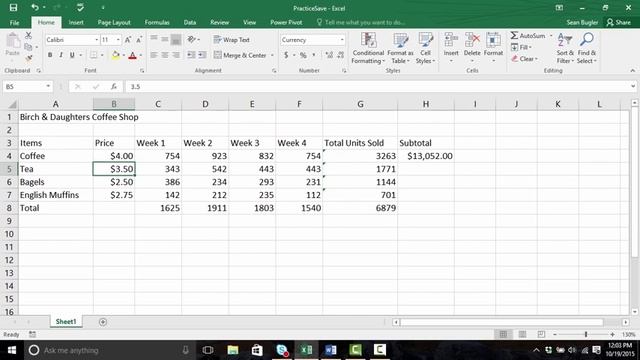Open Windows Start menu
This screenshot has width=640, height=360.
click(x=11, y=350)
